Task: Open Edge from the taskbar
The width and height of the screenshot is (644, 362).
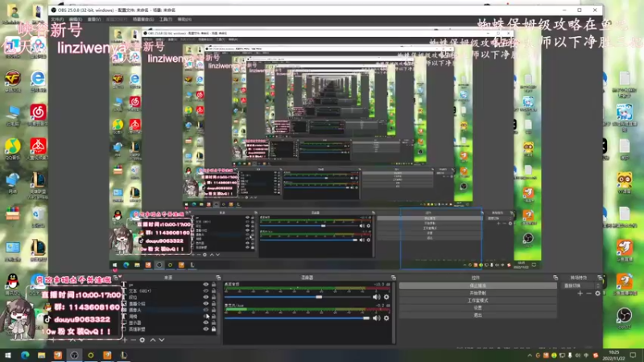Action: (25, 355)
